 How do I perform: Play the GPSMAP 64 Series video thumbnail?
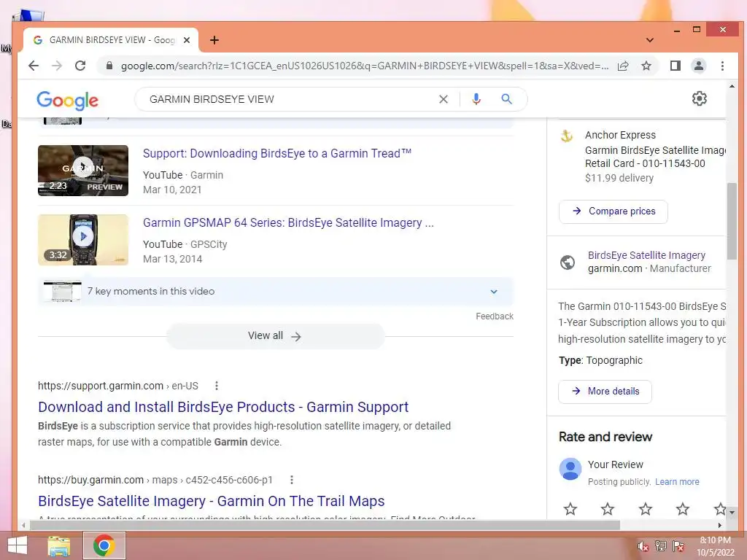point(83,239)
